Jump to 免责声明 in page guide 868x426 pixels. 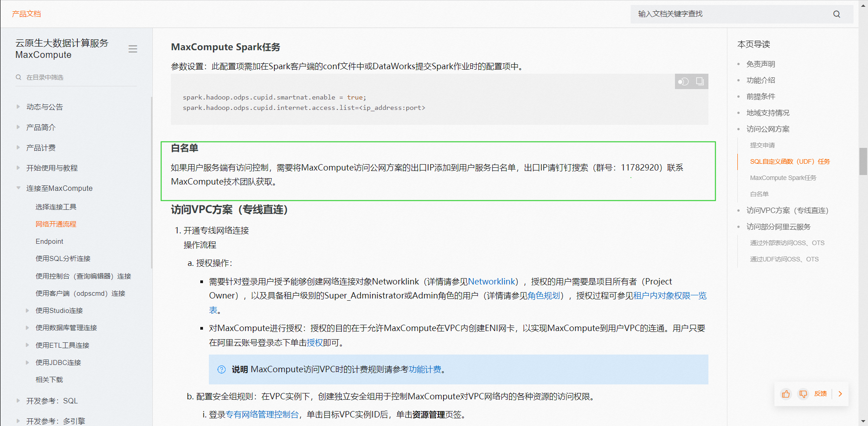click(760, 64)
